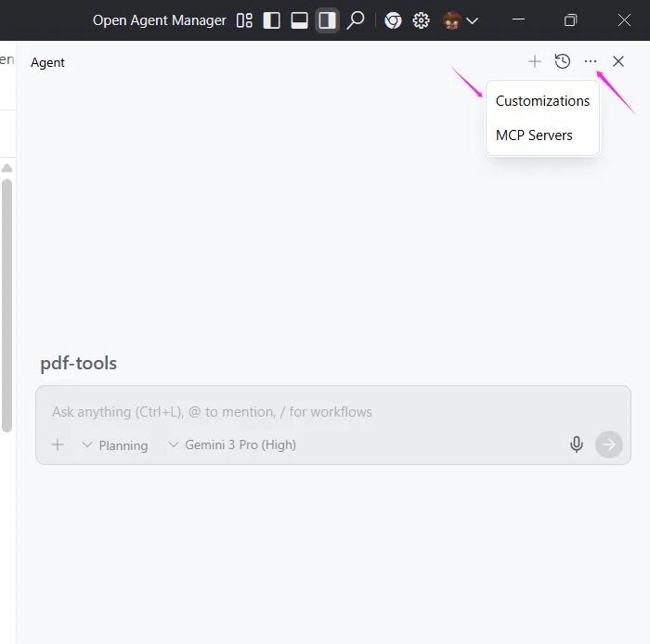The image size is (650, 644).
Task: Select the Agent panel tab
Action: click(x=47, y=62)
